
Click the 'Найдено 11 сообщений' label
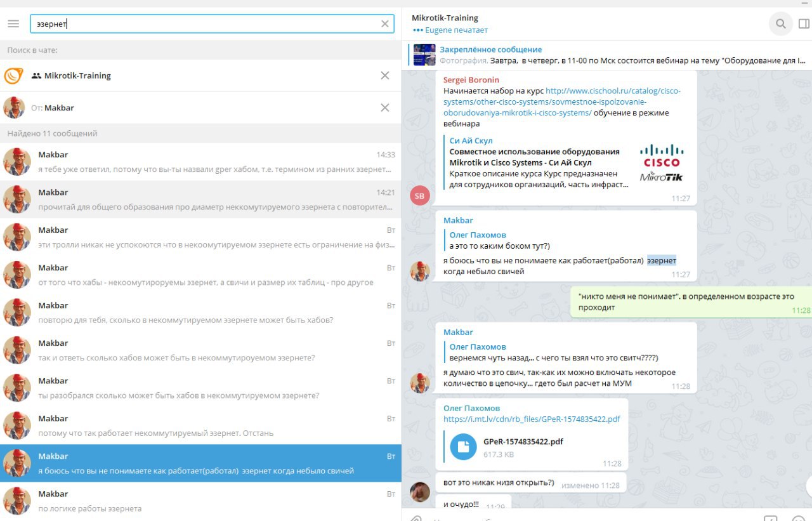pyautogui.click(x=52, y=133)
